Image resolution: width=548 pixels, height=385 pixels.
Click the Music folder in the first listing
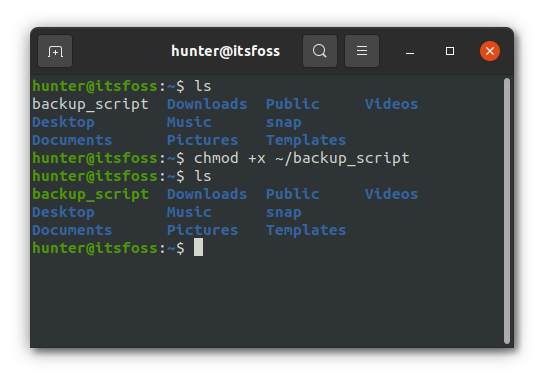tap(189, 122)
